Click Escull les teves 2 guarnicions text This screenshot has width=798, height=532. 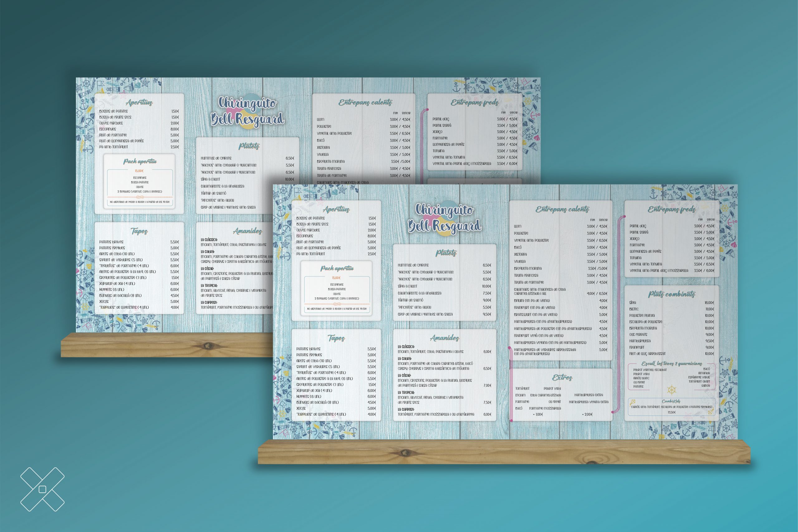click(672, 363)
